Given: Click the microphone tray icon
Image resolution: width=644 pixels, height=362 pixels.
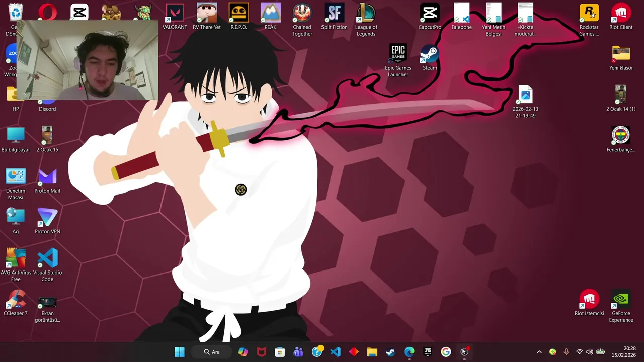Looking at the screenshot, I should pyautogui.click(x=566, y=352).
